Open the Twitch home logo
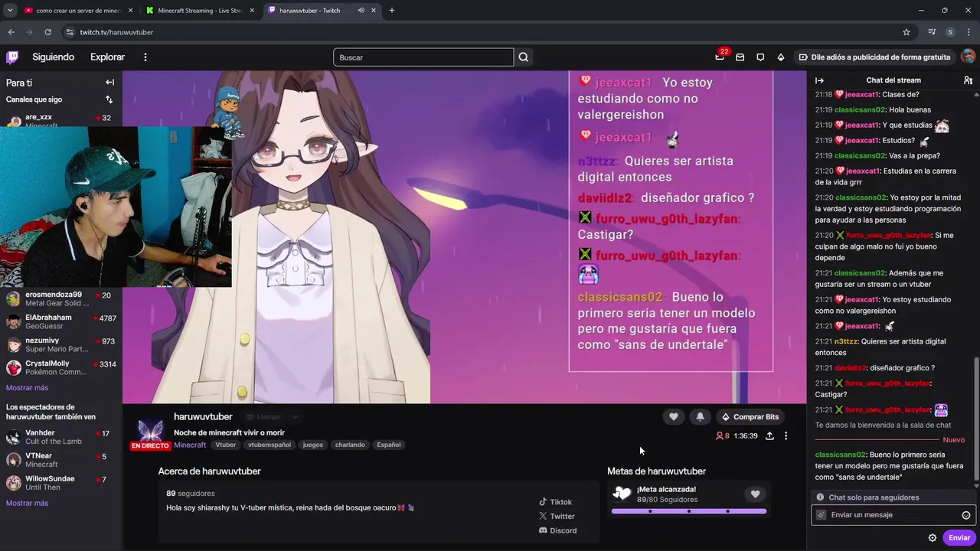The width and height of the screenshot is (980, 551). click(x=12, y=57)
